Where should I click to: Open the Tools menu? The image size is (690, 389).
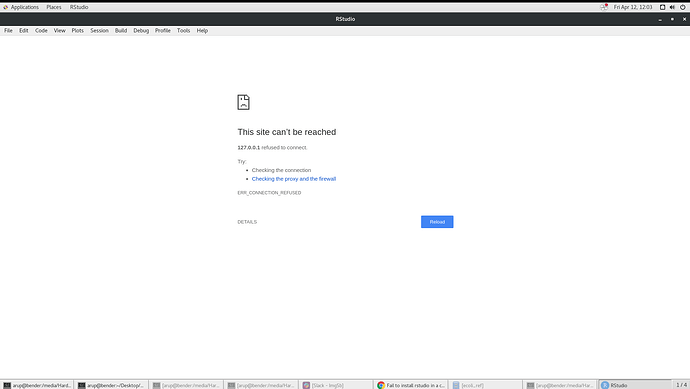click(x=184, y=30)
